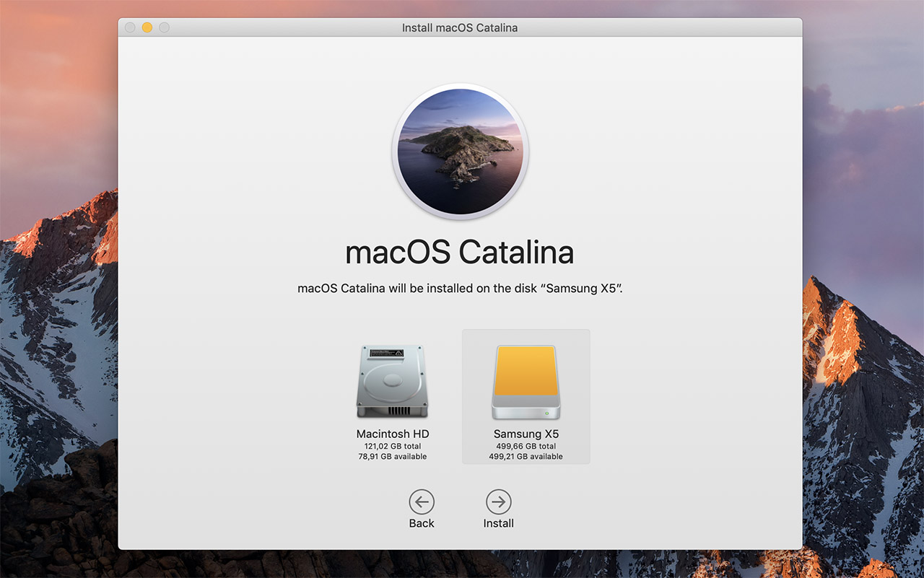The height and width of the screenshot is (578, 924).
Task: Click "121,02 GB total" text
Action: click(x=393, y=447)
